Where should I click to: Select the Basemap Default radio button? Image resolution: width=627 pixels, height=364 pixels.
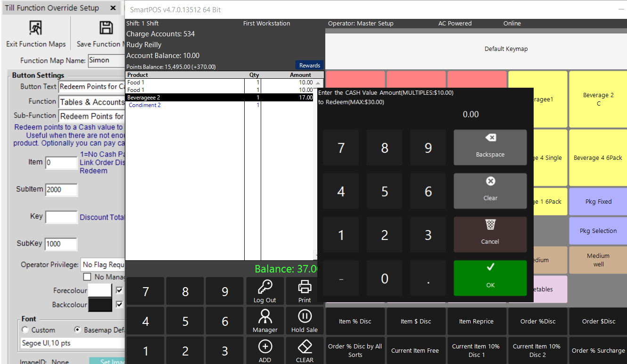[x=77, y=330]
